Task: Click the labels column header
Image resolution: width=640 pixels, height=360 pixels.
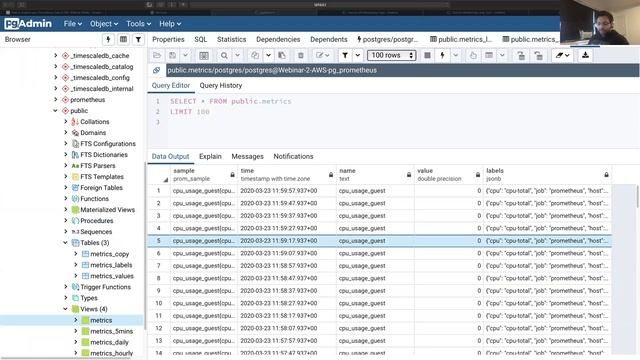Action: pyautogui.click(x=547, y=174)
